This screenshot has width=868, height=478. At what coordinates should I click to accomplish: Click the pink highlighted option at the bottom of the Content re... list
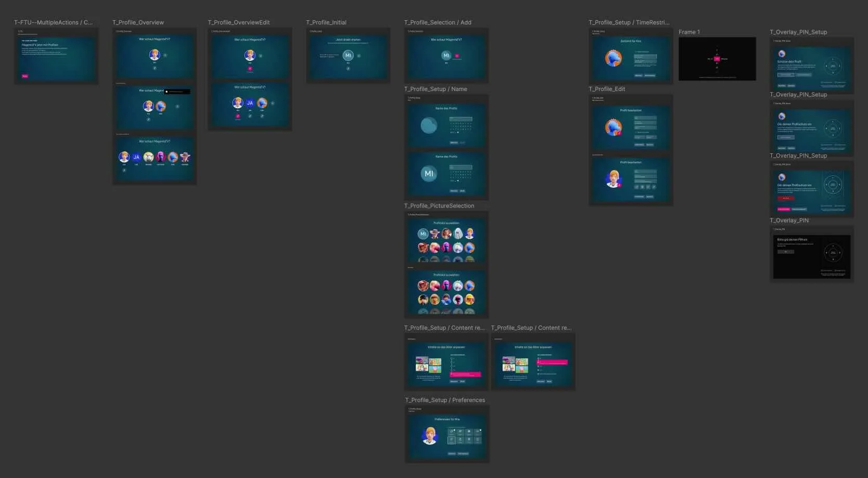[465, 374]
